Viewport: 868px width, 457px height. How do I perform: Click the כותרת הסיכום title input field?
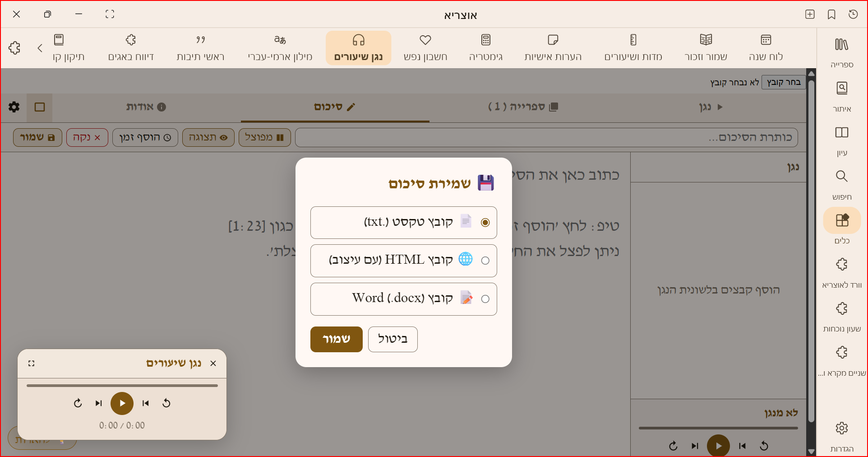coord(546,137)
